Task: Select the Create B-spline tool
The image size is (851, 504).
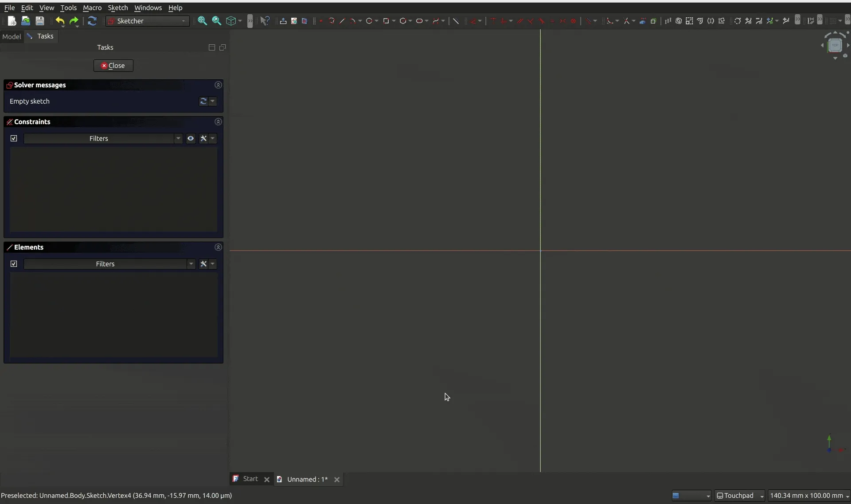Action: point(436,21)
